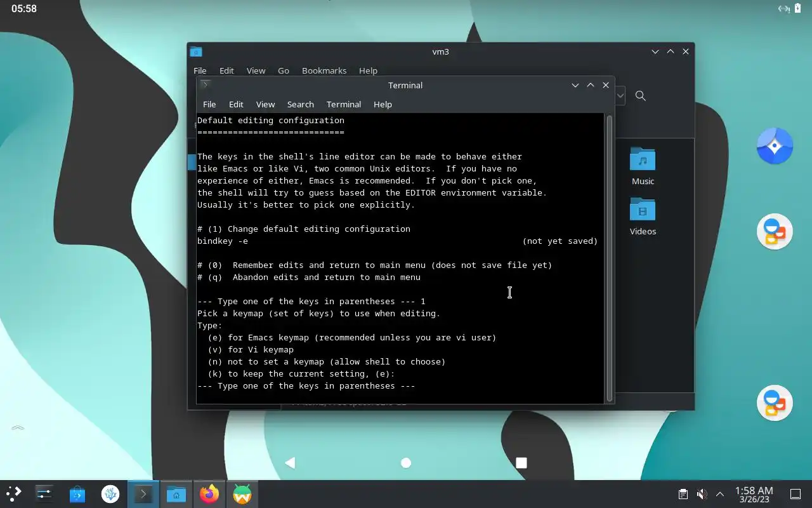Open Terminal File menu
Viewport: 812px width, 508px height.
pyautogui.click(x=209, y=104)
